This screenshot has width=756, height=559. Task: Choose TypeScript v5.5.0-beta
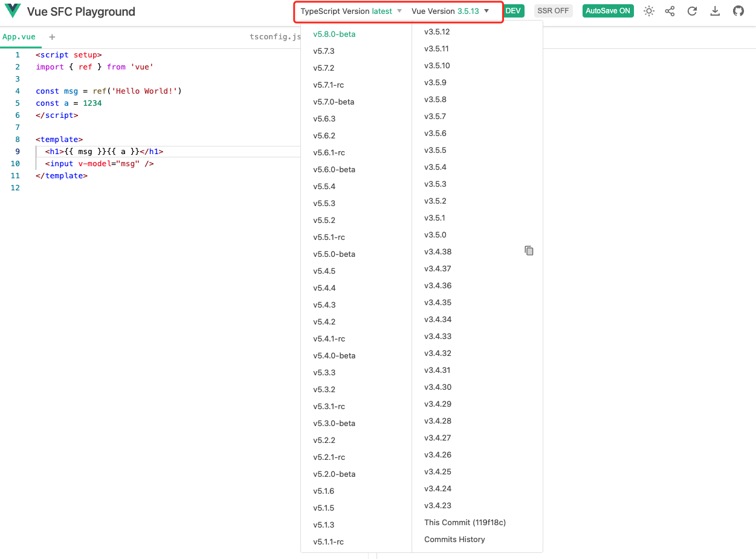click(x=334, y=254)
